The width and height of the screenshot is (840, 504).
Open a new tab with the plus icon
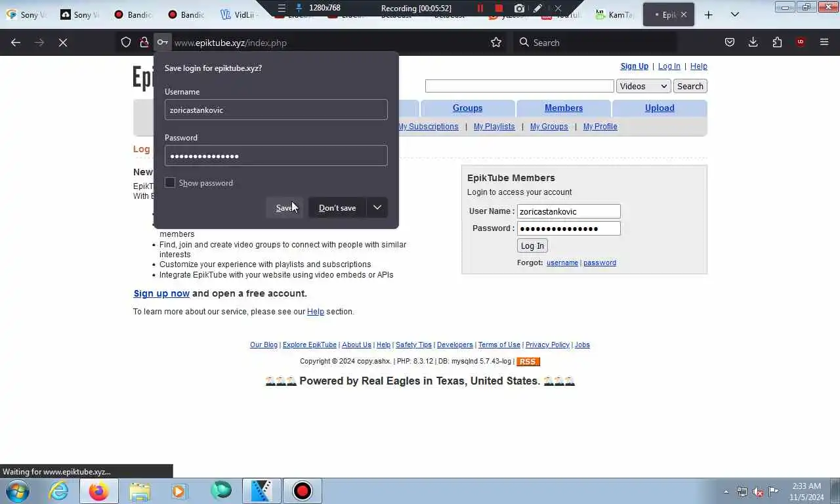click(x=708, y=14)
